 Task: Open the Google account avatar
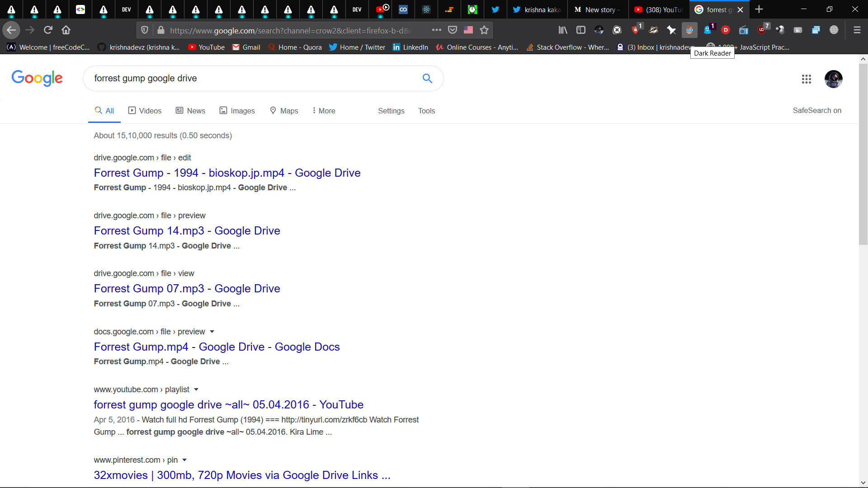(x=833, y=79)
